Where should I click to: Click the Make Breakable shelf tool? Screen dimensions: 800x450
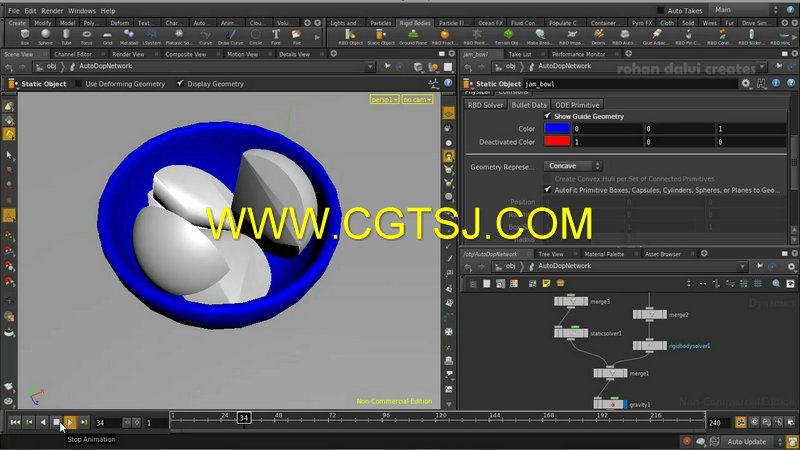pos(540,36)
